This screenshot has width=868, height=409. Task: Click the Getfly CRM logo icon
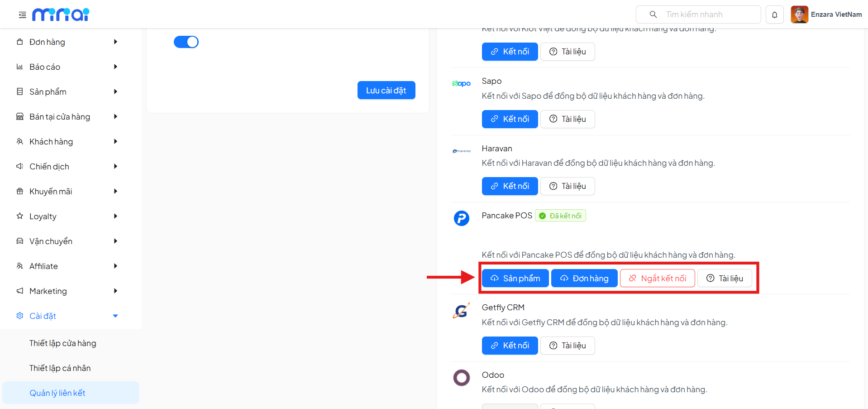461,310
